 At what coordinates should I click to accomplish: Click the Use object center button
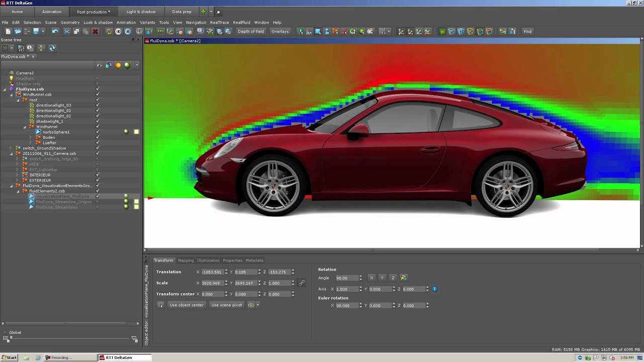[x=187, y=305]
